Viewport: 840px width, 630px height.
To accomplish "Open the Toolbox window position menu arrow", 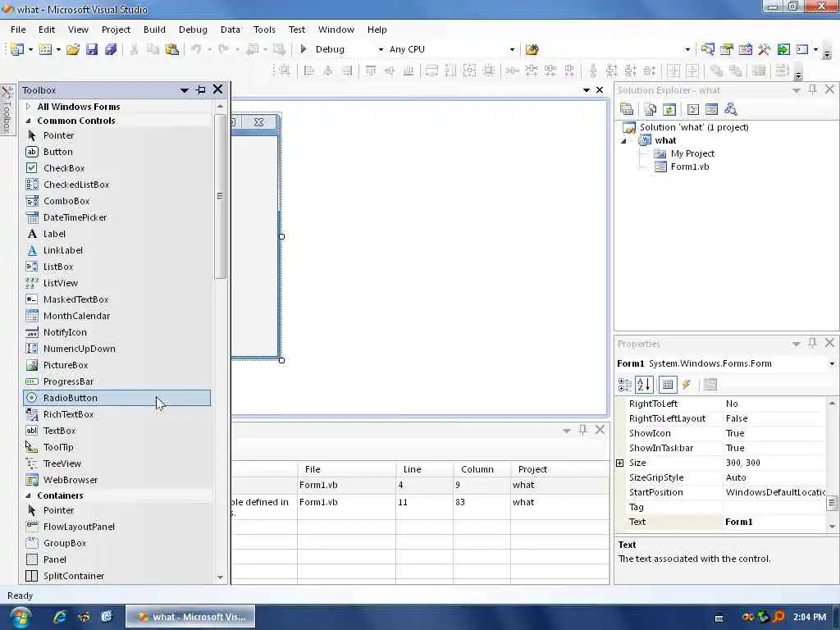I will [185, 90].
